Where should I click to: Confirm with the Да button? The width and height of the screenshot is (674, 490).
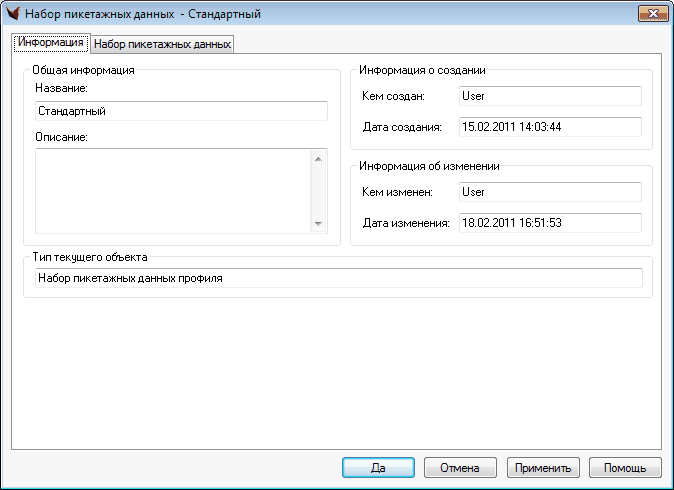click(378, 467)
